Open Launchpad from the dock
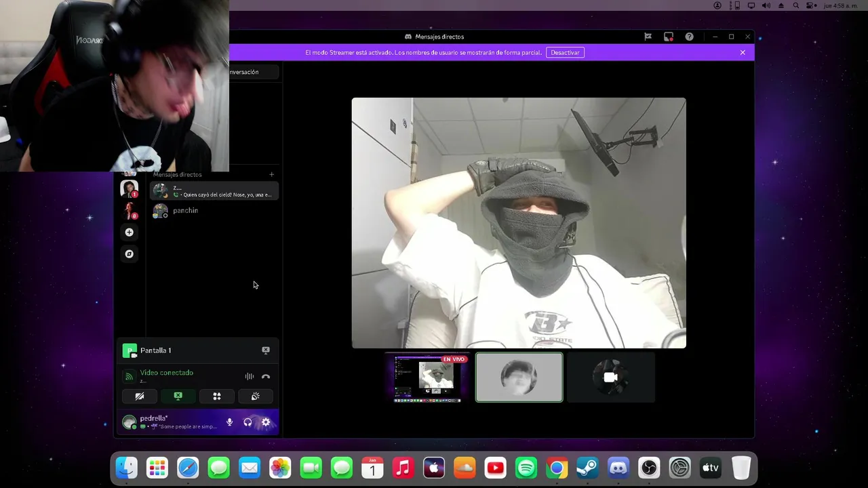The image size is (868, 488). click(x=157, y=468)
